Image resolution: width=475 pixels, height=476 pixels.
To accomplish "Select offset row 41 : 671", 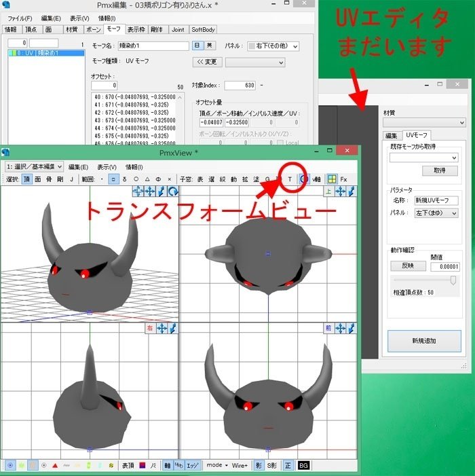I will pos(132,105).
